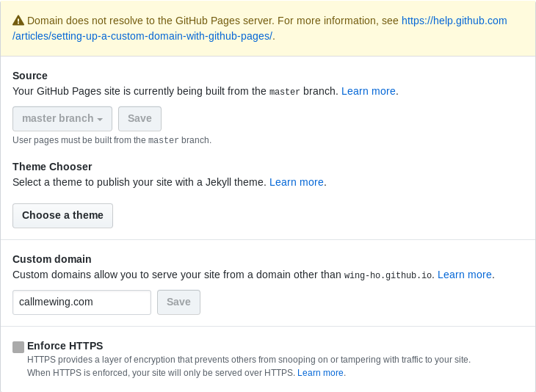Open Learn more link for custom domains
This screenshot has width=536, height=392.
point(465,275)
